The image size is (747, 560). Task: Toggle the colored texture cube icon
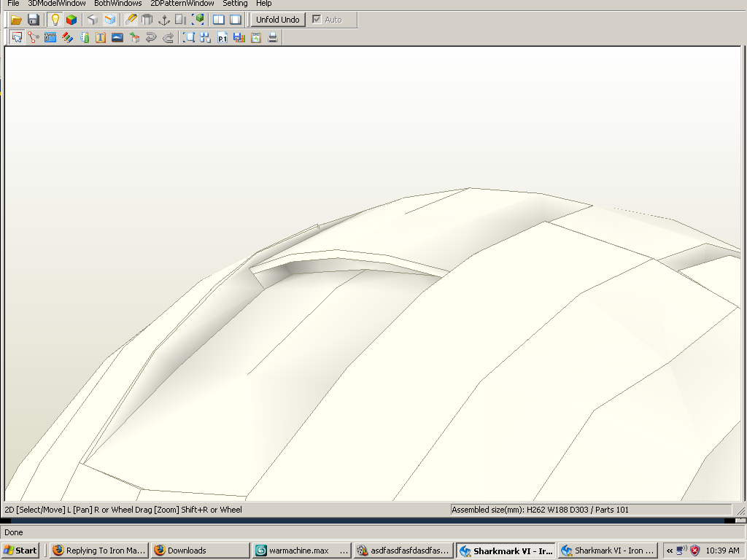(x=71, y=20)
